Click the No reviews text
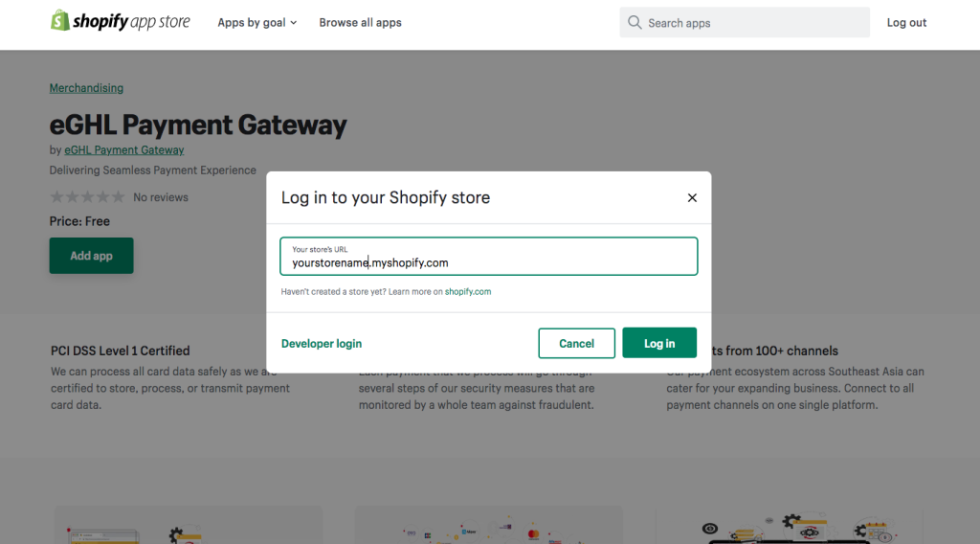980x544 pixels. tap(161, 197)
